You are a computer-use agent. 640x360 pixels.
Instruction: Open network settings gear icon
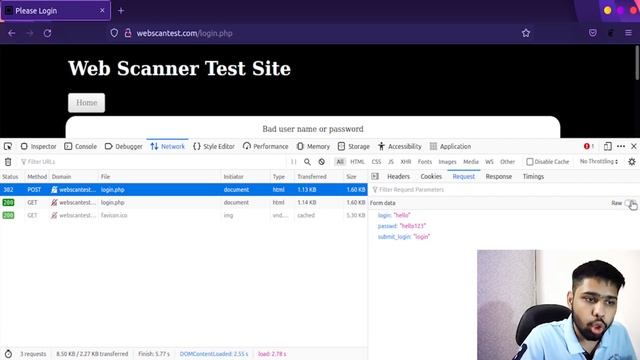[x=632, y=162]
